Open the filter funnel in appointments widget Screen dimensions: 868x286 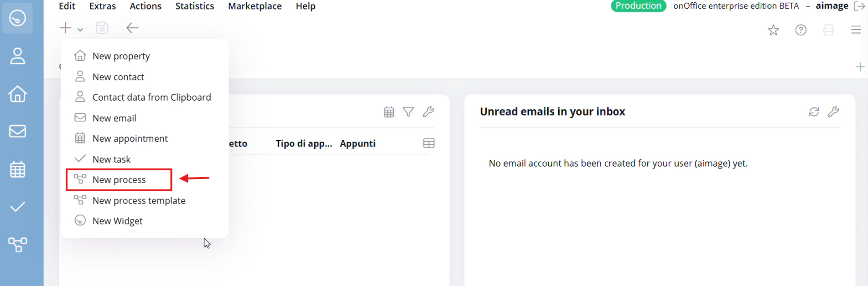click(408, 112)
